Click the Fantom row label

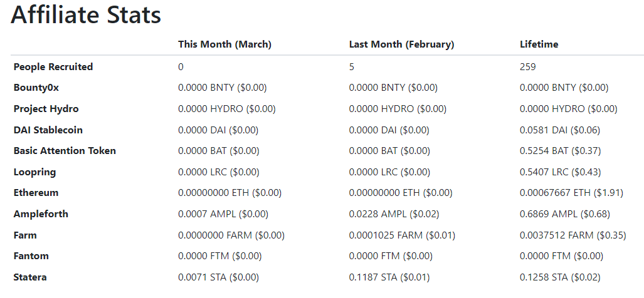(31, 256)
